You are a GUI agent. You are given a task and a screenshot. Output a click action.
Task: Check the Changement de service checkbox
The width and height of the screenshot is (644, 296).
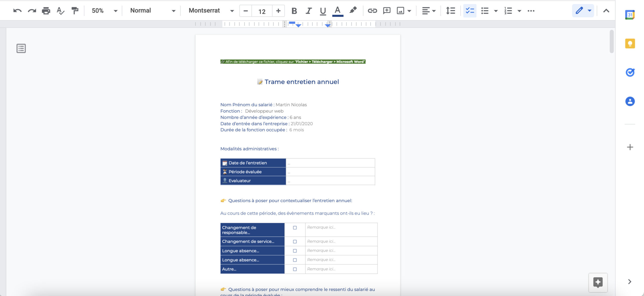(295, 242)
